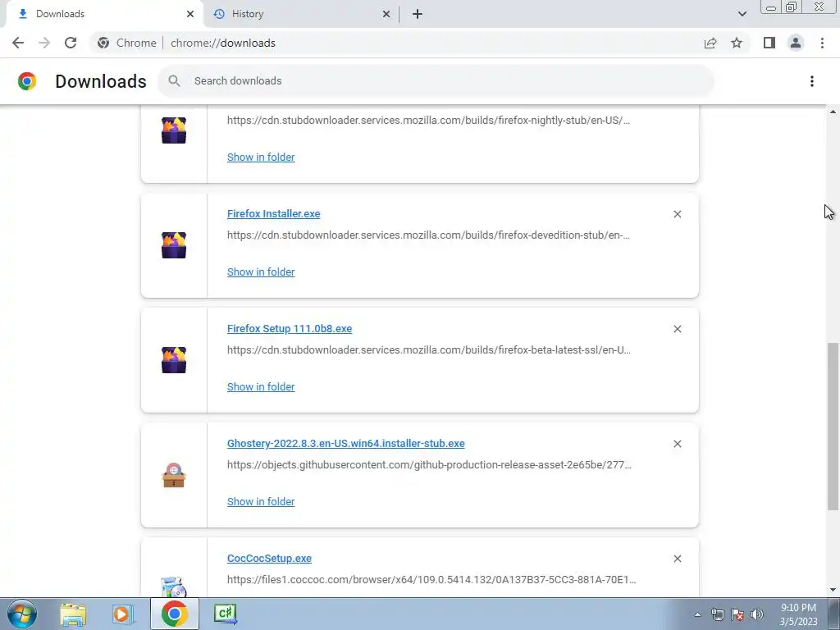Click the firefox-beta-latest-ssl source URL
Viewport: 840px width, 630px height.
point(428,349)
